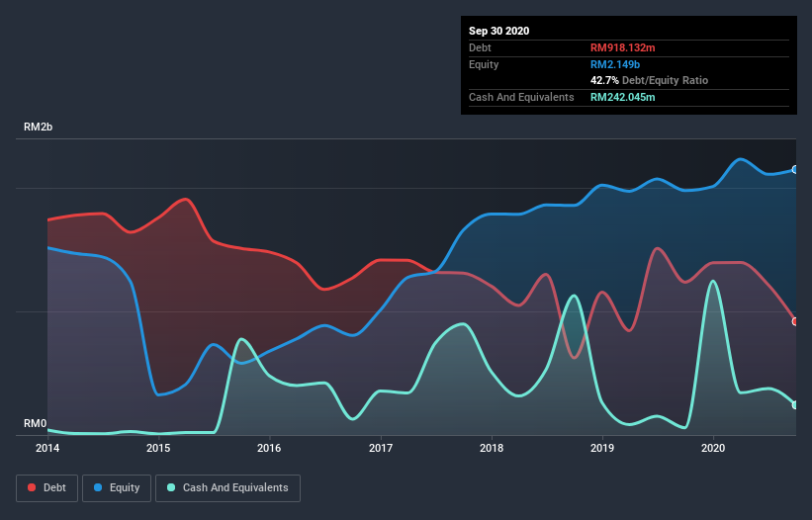Select the 2016 x-axis label
Screen dimensions: 812x520
click(x=269, y=448)
